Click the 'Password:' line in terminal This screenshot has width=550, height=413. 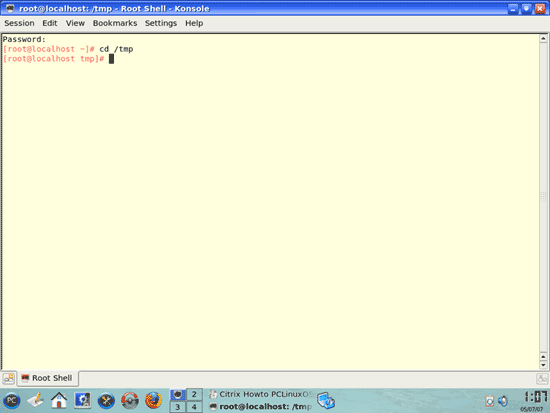(x=24, y=39)
